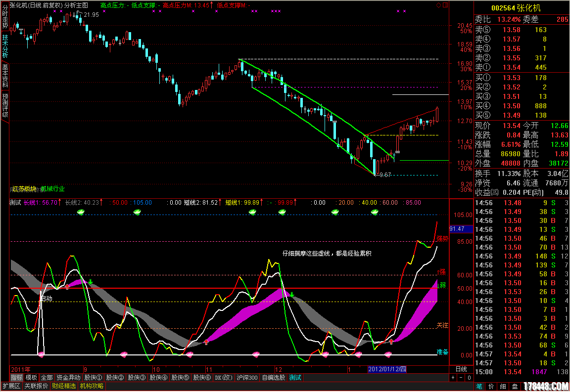
Task: Click the first green gem marker in indicator
Action: [x=82, y=212]
